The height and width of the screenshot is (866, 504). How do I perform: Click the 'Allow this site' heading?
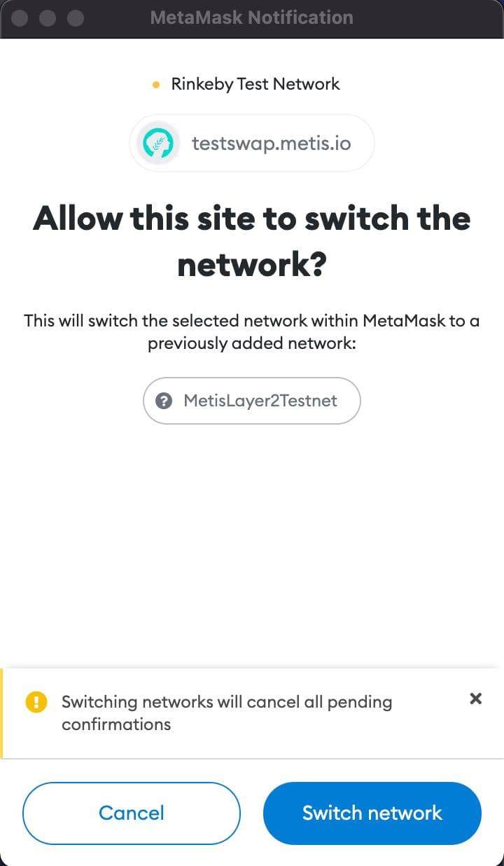(x=252, y=242)
